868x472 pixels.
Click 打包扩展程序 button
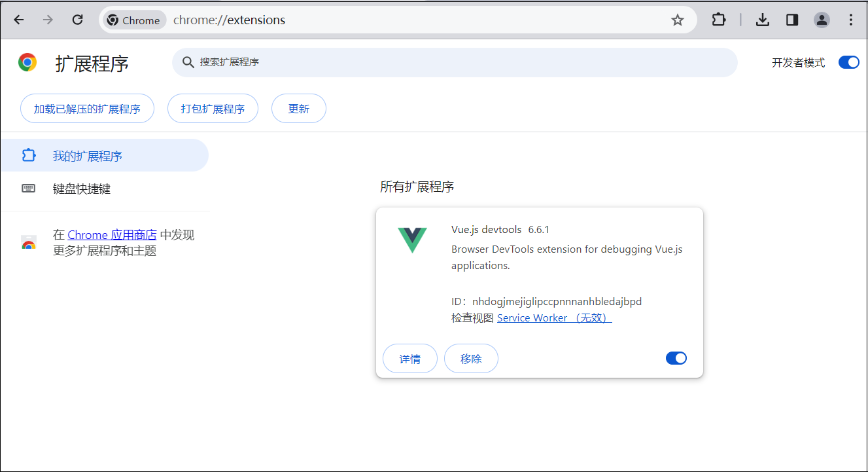[x=213, y=109]
